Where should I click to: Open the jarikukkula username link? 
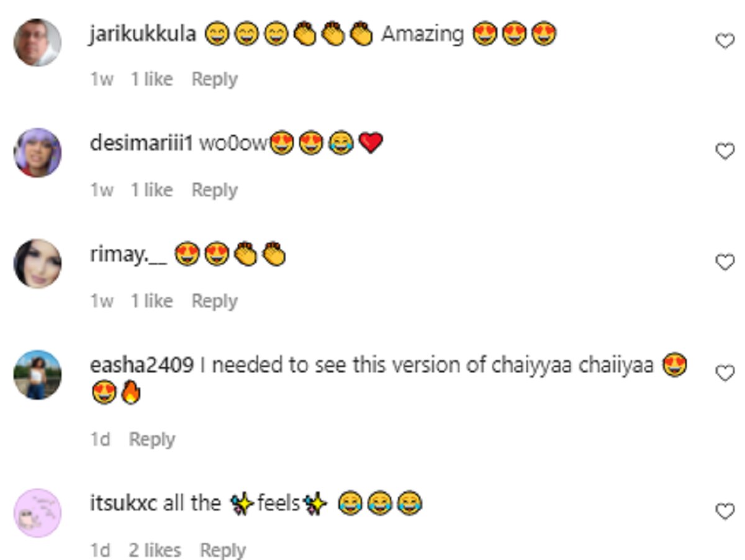point(143,35)
